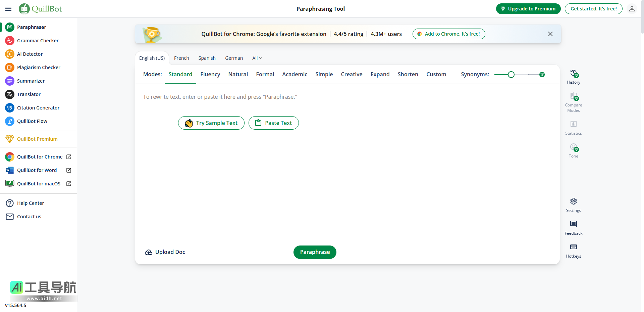Screen dimensions: 644x312
Task: Toggle the hamburger sidebar menu
Action: (x=8, y=9)
